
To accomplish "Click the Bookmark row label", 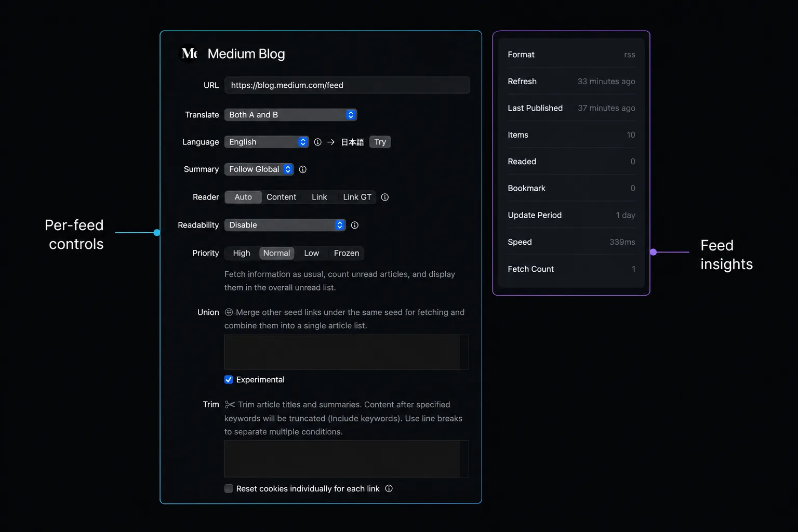I will 527,189.
